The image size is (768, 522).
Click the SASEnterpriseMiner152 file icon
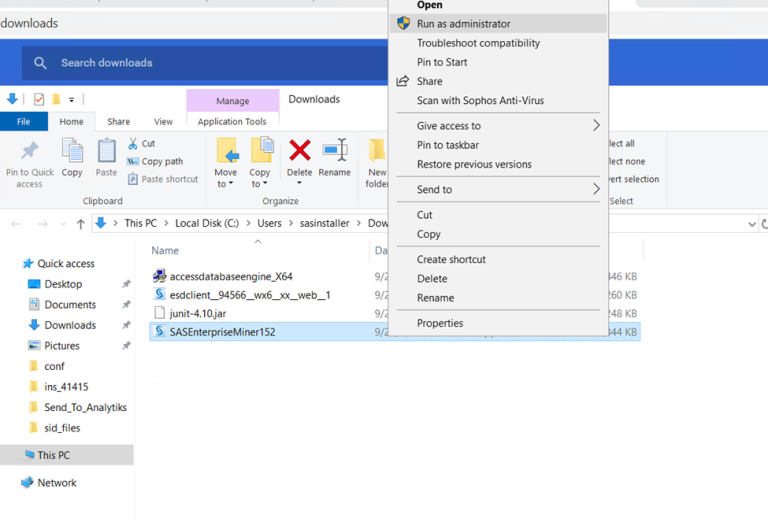click(159, 332)
